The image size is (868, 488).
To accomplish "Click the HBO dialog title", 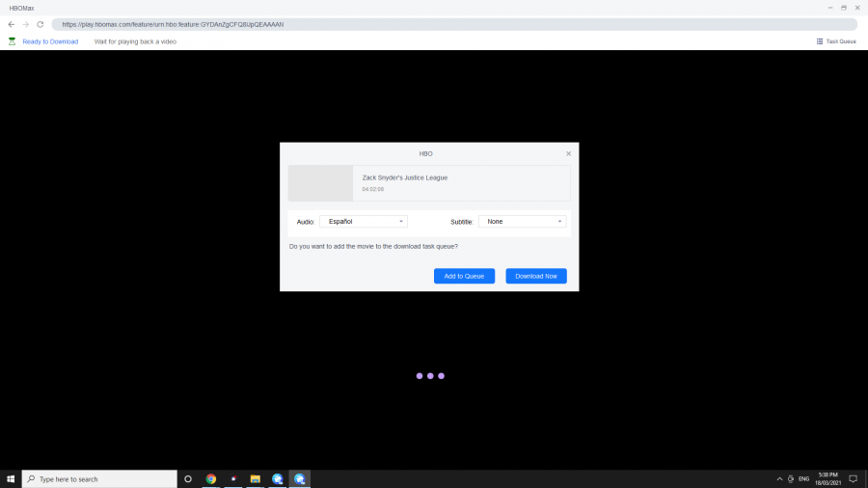I will click(425, 153).
